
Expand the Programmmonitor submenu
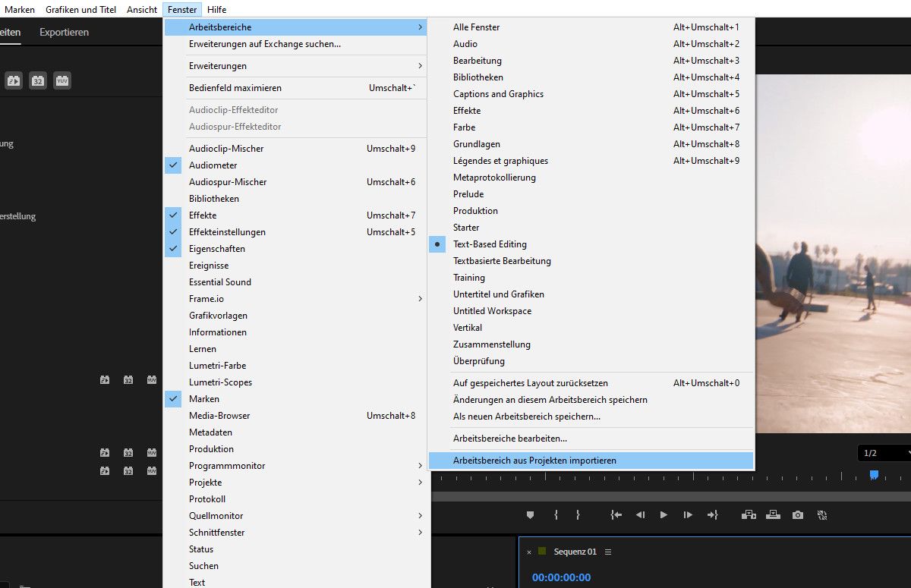[x=297, y=466]
